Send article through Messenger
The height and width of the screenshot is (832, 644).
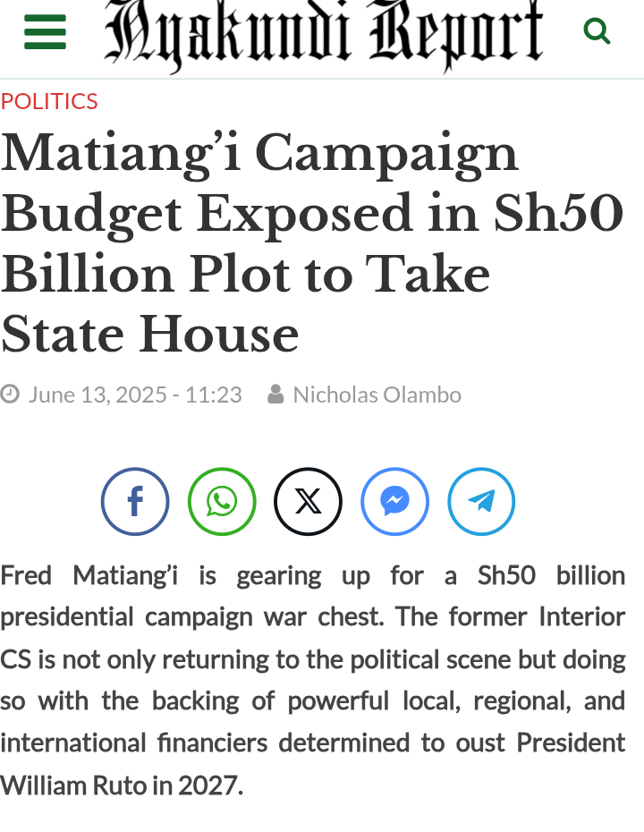pos(394,501)
